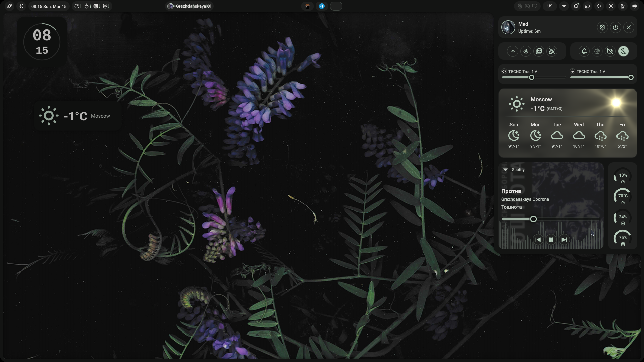Viewport: 644px width, 362px height.
Task: Click the TECNO True 1 Air speaker volume slider
Action: (x=532, y=78)
